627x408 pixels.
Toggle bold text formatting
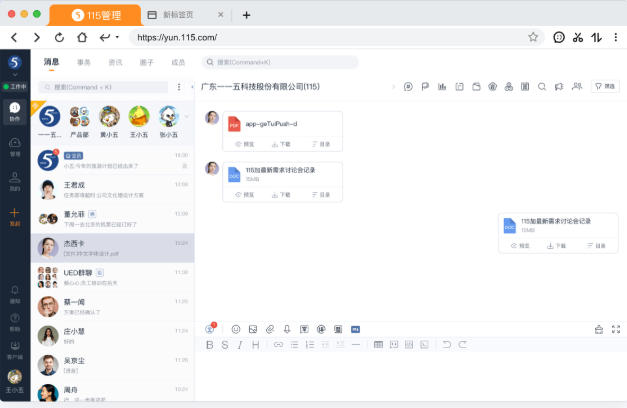pos(210,345)
